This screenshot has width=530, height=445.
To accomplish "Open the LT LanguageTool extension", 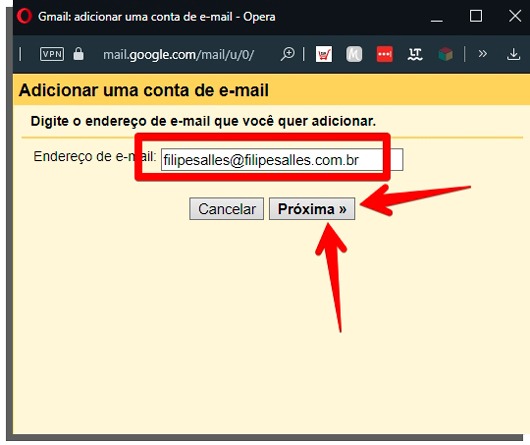I will pyautogui.click(x=415, y=54).
